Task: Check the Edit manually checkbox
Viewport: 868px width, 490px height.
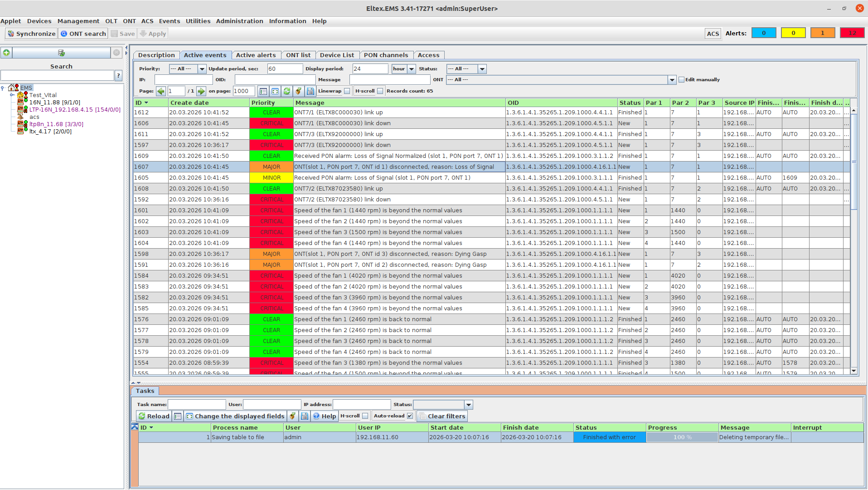Action: [681, 80]
